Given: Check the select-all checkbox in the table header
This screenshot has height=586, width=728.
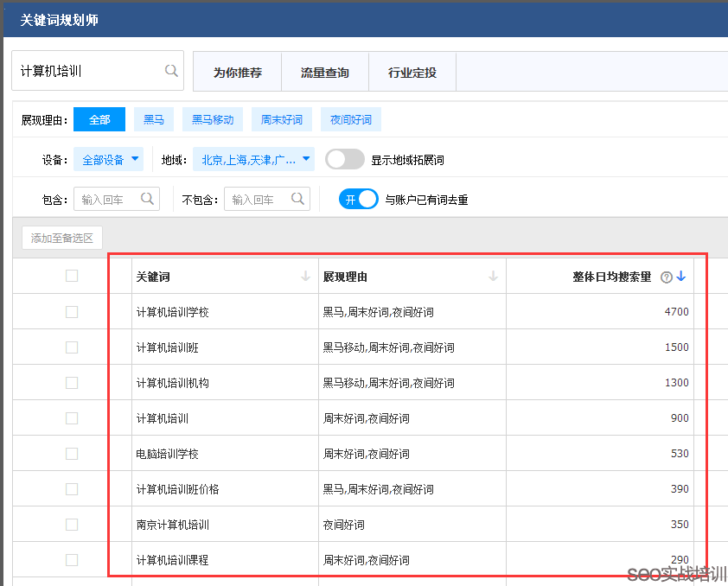Looking at the screenshot, I should pyautogui.click(x=72, y=276).
